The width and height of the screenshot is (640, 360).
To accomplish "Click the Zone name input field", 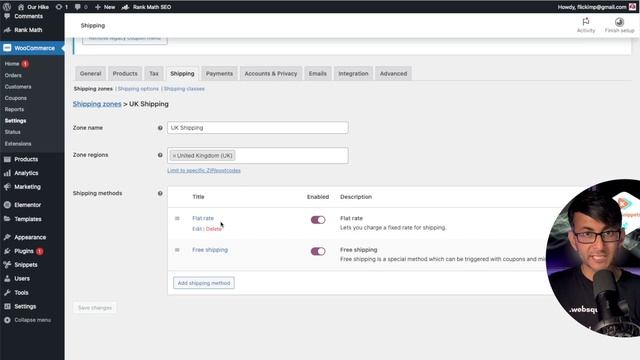I will pos(258,128).
